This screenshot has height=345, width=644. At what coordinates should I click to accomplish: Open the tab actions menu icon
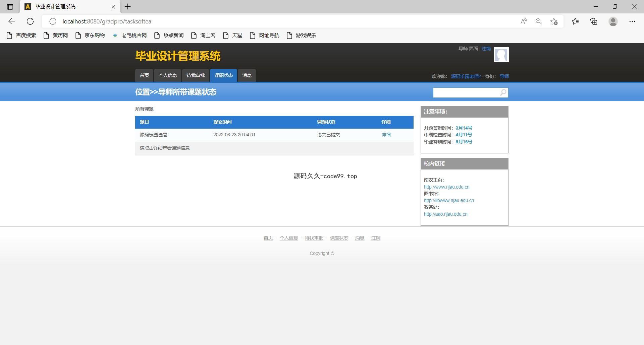(x=10, y=7)
